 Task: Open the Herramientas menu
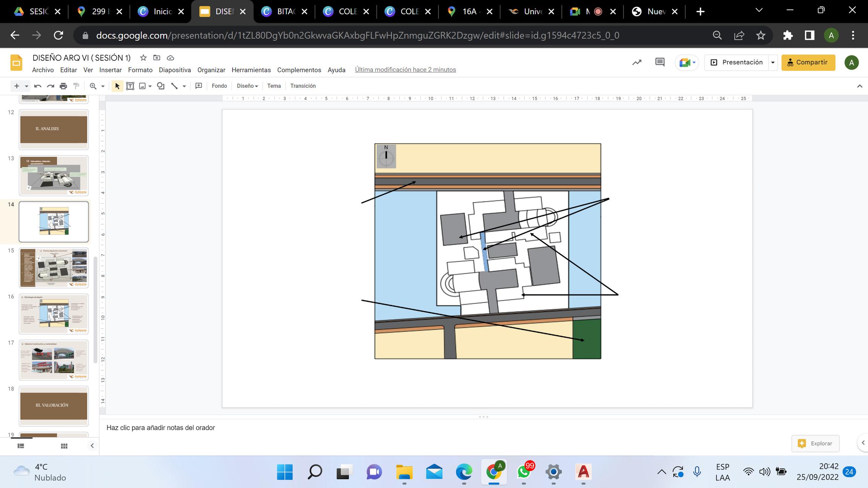tap(251, 70)
